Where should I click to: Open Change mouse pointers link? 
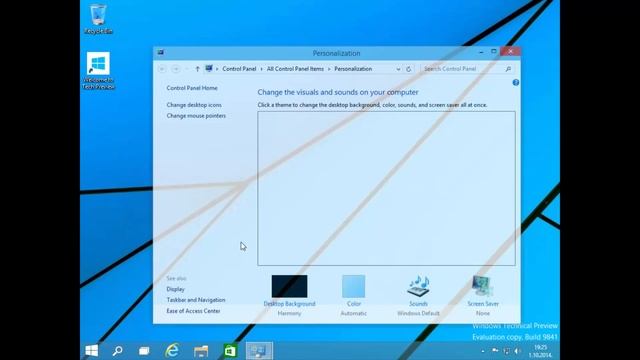click(x=196, y=116)
